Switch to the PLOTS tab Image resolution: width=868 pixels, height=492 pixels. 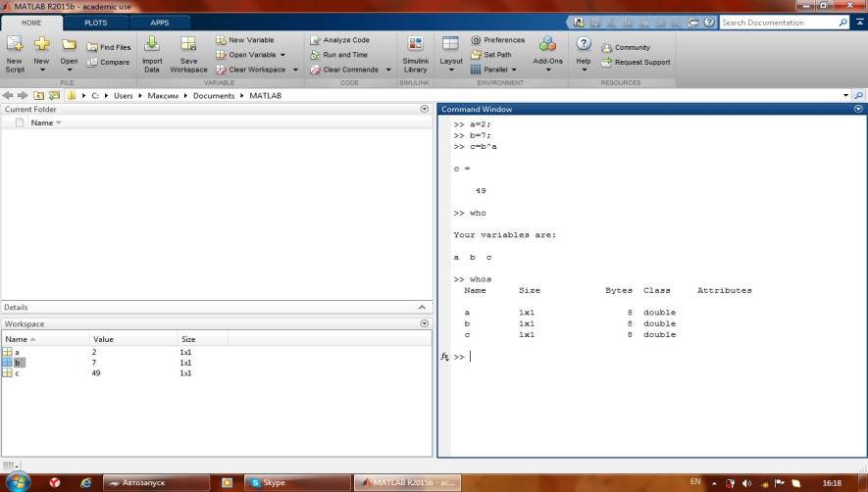point(96,23)
